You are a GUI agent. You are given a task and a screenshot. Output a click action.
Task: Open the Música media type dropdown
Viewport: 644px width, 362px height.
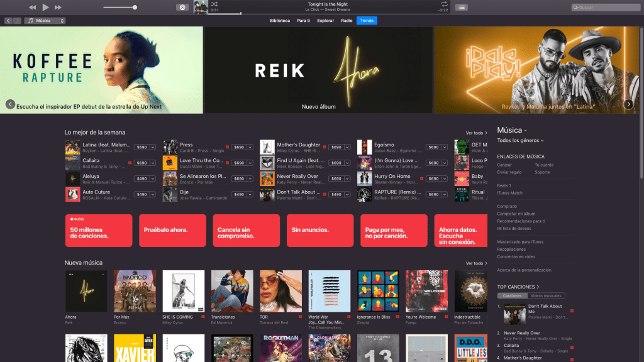45,21
